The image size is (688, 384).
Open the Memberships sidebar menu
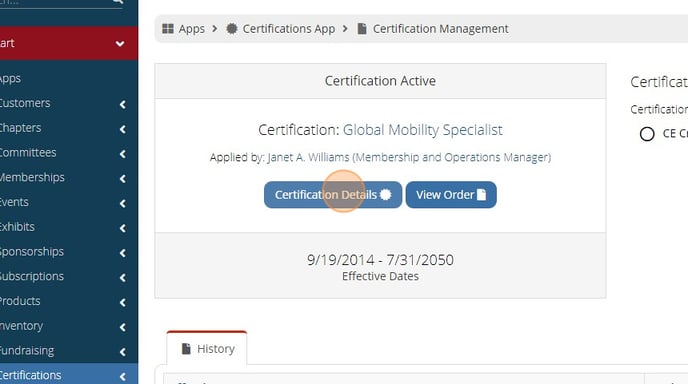click(32, 177)
